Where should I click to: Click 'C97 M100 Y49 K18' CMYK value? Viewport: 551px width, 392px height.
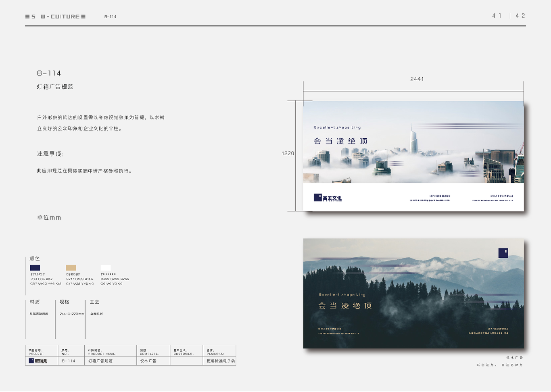click(46, 284)
